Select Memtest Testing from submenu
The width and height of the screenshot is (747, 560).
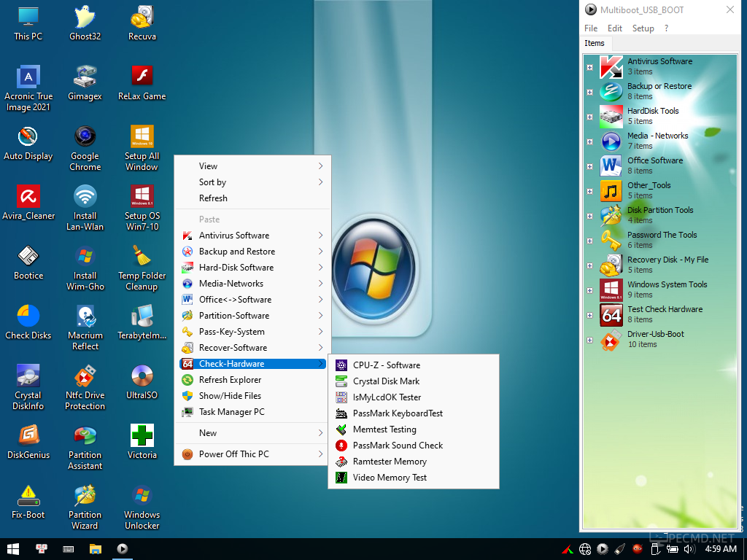click(x=414, y=429)
